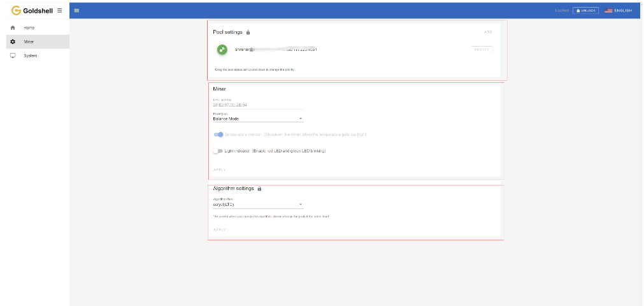Open the System menu item
This screenshot has width=644, height=306.
[31, 56]
